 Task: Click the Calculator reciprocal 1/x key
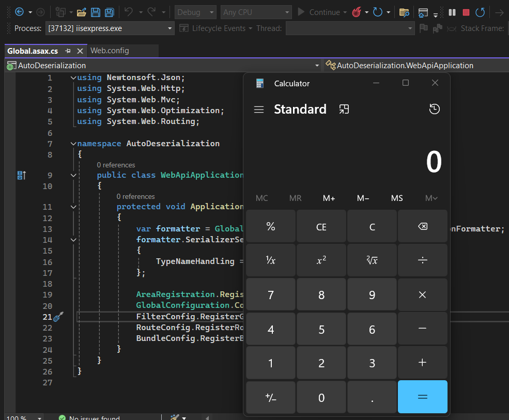pos(271,260)
